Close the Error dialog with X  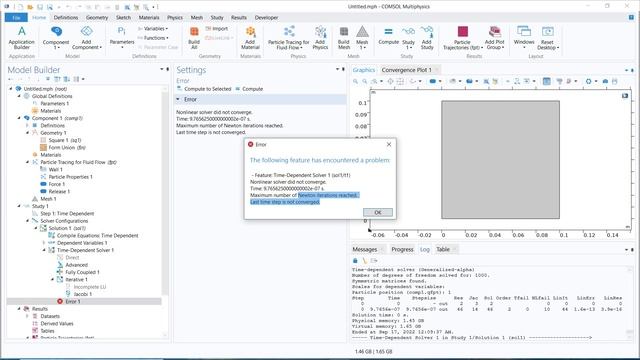point(389,144)
